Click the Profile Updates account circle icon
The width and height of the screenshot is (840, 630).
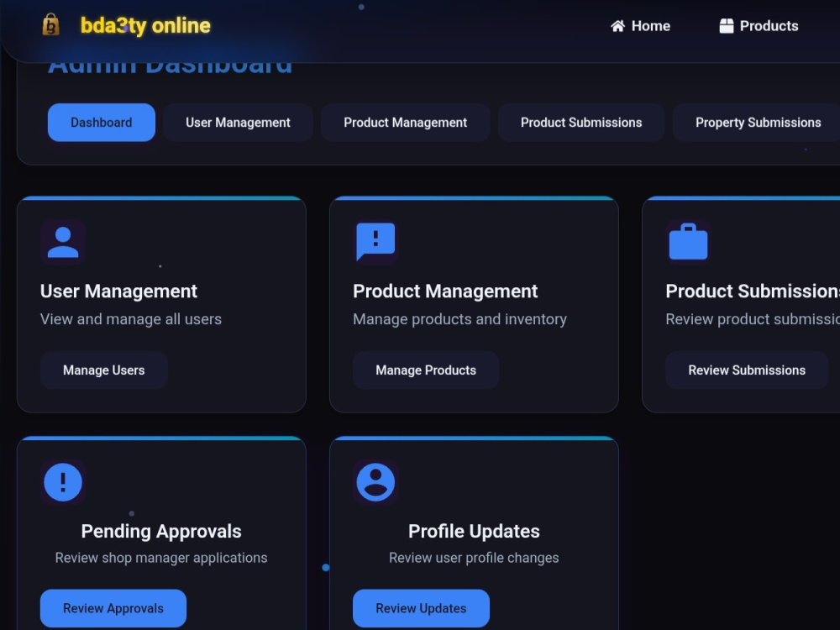375,482
